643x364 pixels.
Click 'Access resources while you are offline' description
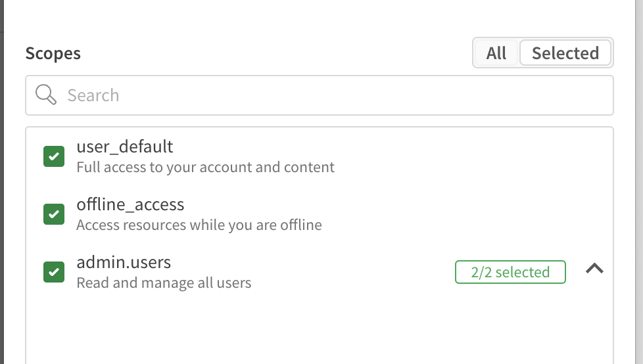[x=199, y=225]
